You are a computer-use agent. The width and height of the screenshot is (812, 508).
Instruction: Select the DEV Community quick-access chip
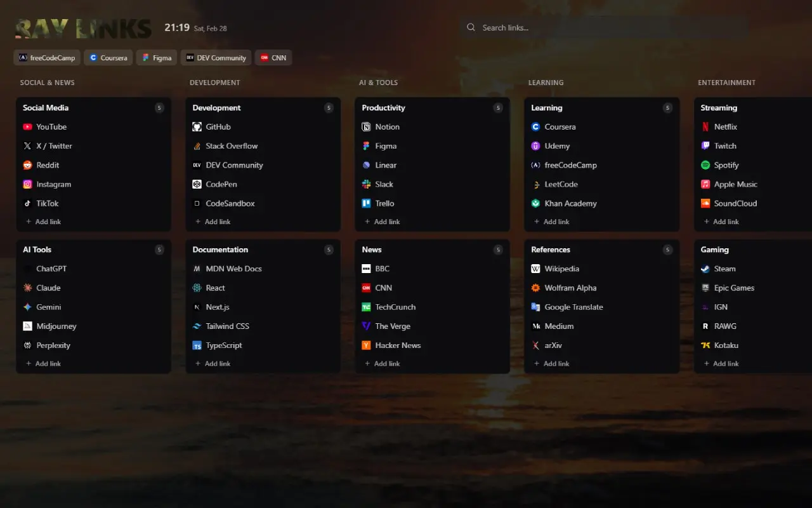tap(216, 58)
